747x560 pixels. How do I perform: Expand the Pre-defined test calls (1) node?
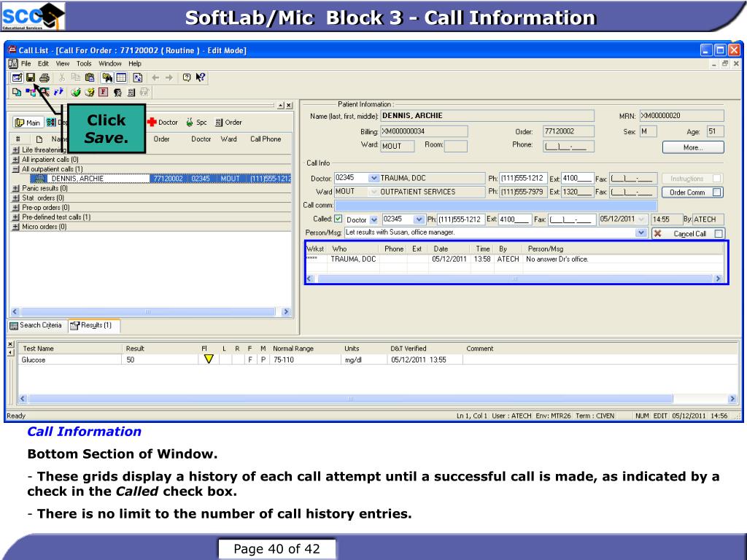(16, 217)
